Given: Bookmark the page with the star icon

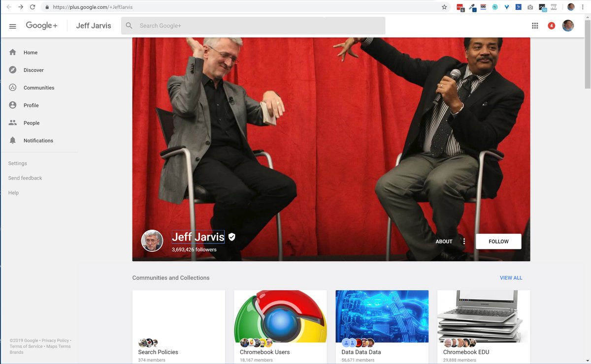Looking at the screenshot, I should click(444, 7).
